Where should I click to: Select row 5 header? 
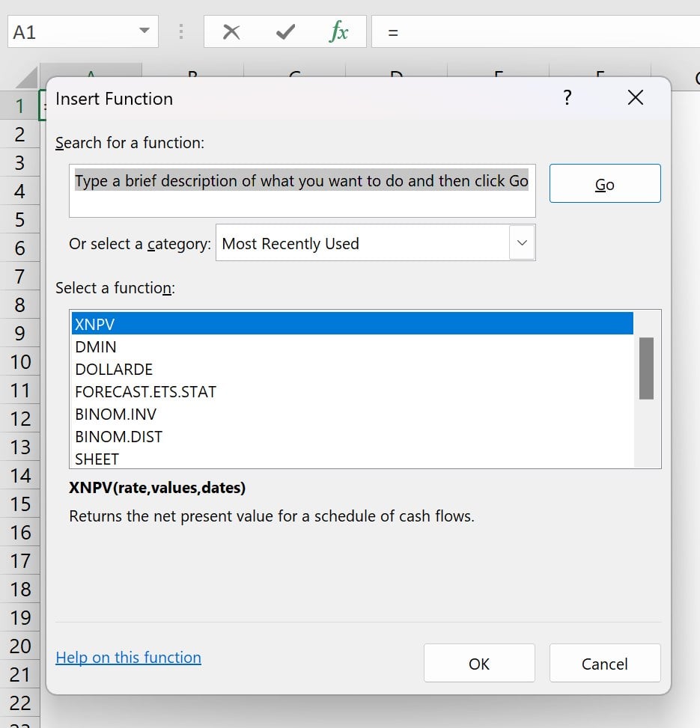click(19, 220)
